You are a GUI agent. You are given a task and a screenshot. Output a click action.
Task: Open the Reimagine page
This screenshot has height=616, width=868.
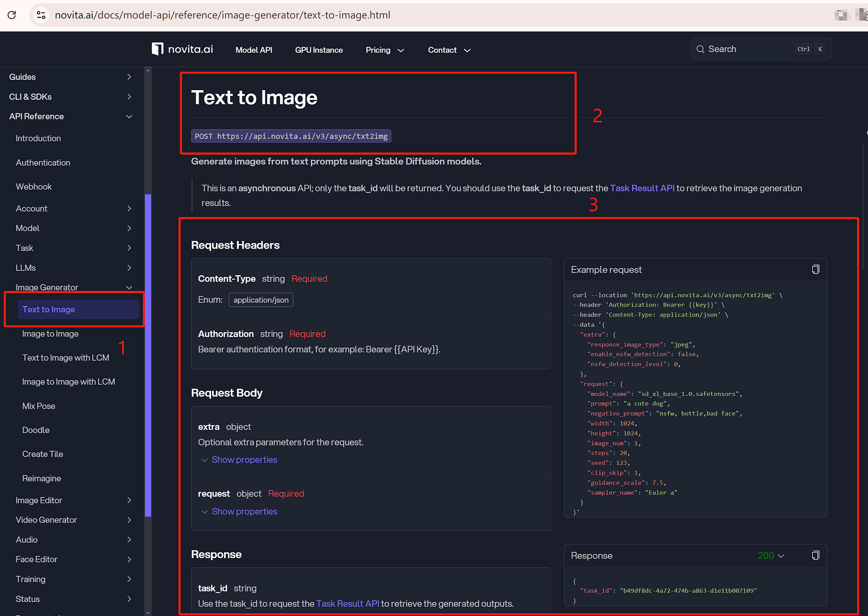click(x=41, y=478)
